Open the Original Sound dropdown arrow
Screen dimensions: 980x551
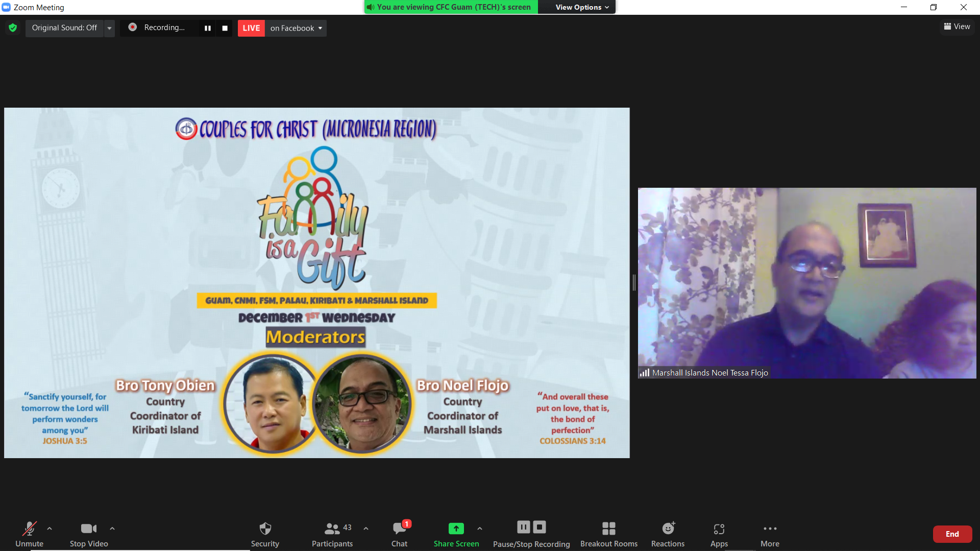[x=109, y=28]
